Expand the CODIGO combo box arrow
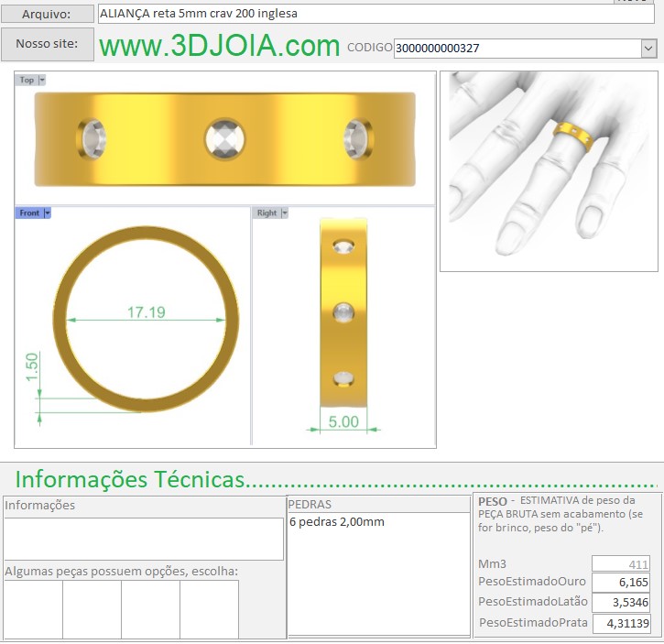This screenshot has width=664, height=644. pyautogui.click(x=648, y=49)
